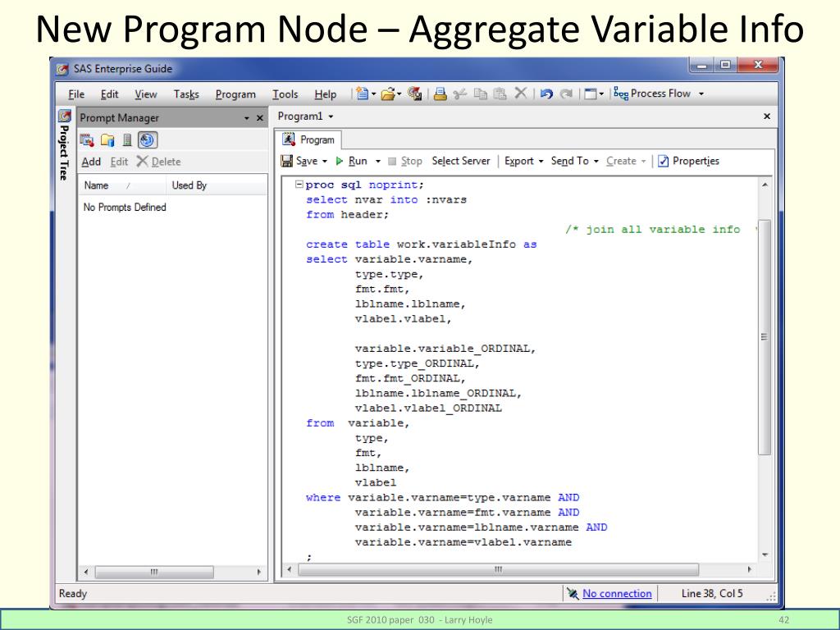The image size is (840, 630).
Task: Collapse the proc sql code block
Action: [299, 185]
